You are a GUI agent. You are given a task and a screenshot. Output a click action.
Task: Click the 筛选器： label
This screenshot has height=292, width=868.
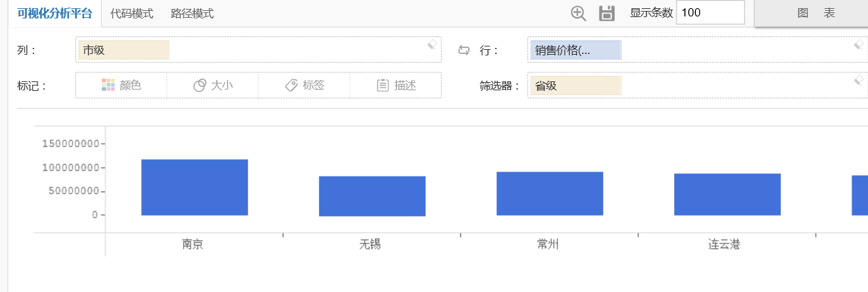pos(500,85)
